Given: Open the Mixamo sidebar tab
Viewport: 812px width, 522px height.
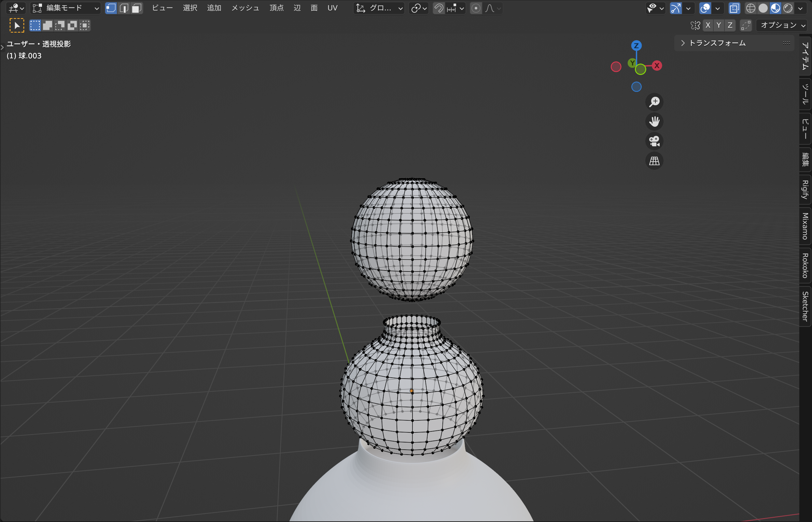Looking at the screenshot, I should click(805, 226).
